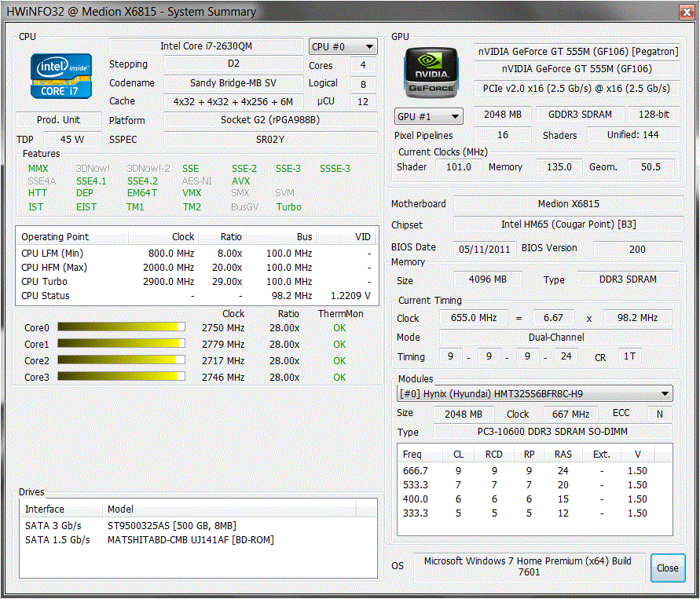Close the HWiNFO32 window with X
The height and width of the screenshot is (599, 700).
click(687, 12)
